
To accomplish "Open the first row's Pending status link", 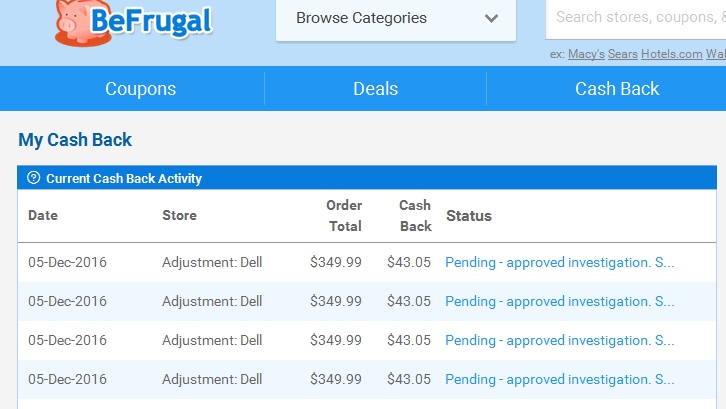I will click(x=560, y=263).
